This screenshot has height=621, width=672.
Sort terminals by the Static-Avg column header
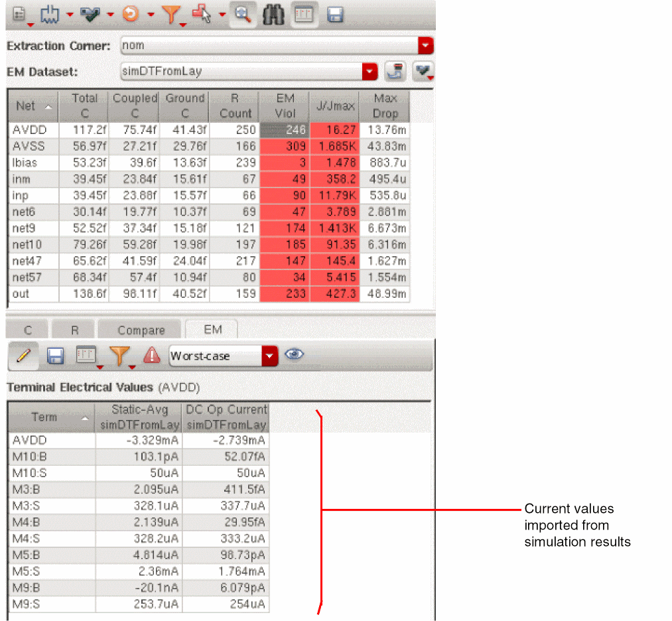coord(138,417)
